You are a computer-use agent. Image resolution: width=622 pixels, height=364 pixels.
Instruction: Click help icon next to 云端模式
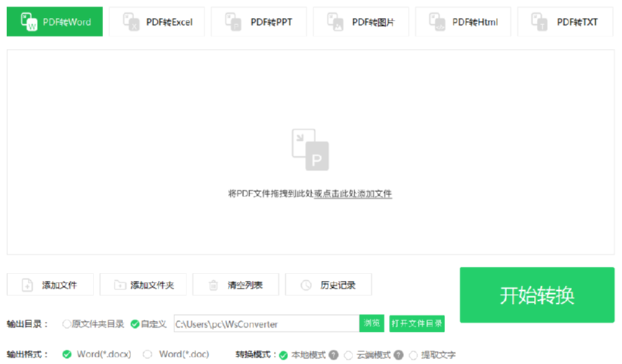tap(399, 355)
